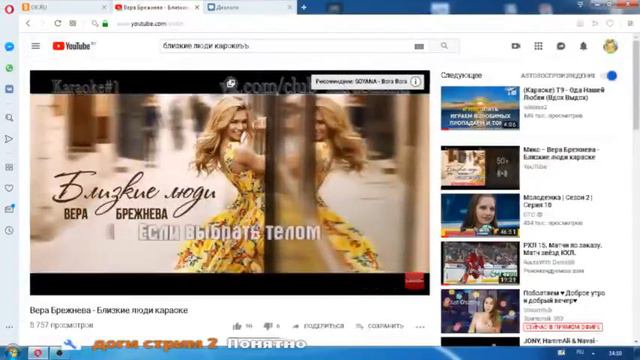Toggle the autoplay switch
This screenshot has height=360, width=640.
(609, 76)
